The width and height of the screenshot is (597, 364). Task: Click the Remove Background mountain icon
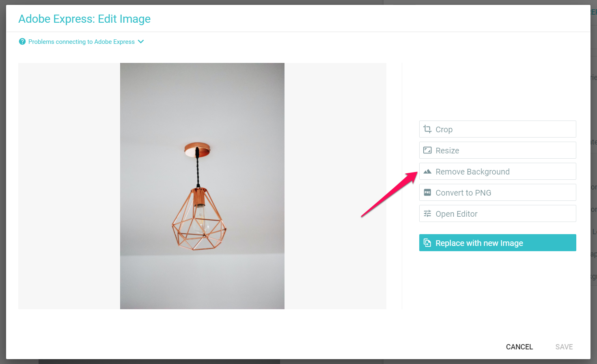click(x=427, y=172)
